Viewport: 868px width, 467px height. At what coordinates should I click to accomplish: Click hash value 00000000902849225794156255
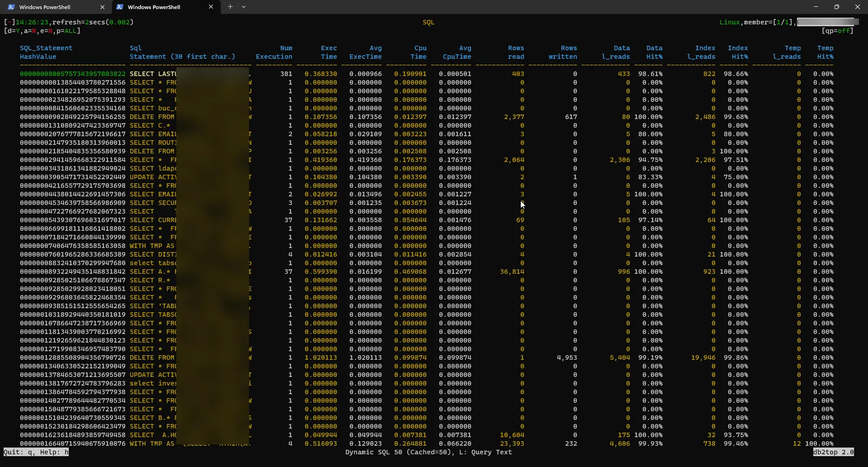(x=73, y=117)
